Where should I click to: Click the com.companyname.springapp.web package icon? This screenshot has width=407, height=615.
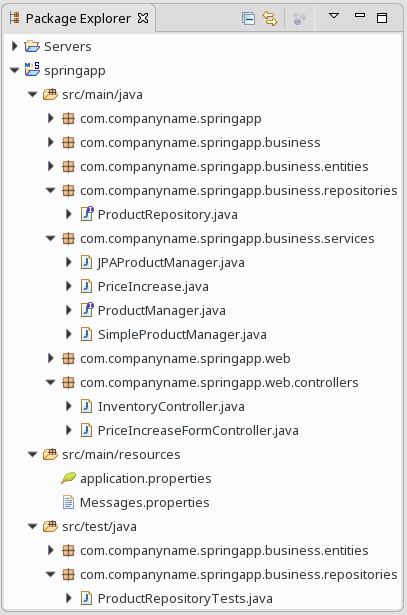68,358
